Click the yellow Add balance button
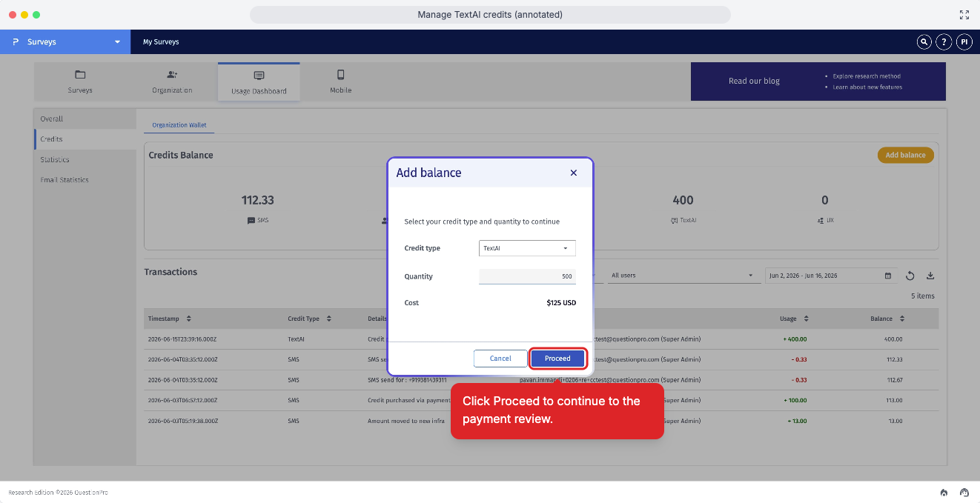This screenshot has height=503, width=980. point(905,155)
